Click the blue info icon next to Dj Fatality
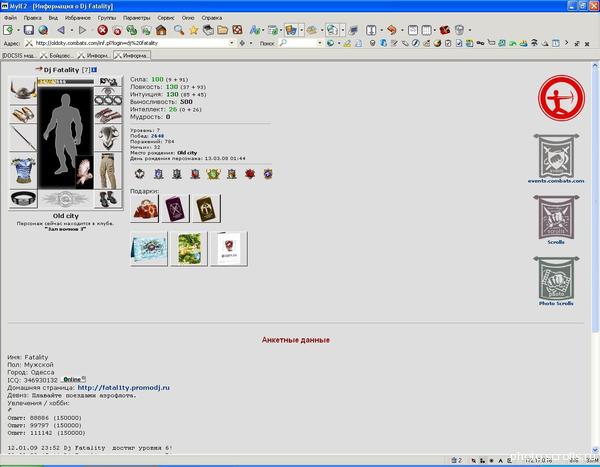Viewport: 600px width, 467px height. pos(94,70)
